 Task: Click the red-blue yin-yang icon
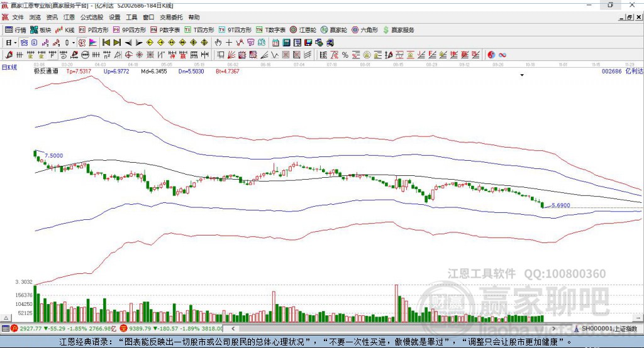491,55
